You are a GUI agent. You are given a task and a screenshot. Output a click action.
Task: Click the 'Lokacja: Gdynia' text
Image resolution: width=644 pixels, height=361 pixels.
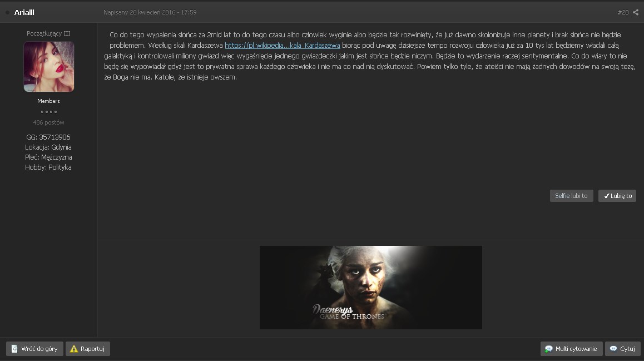pos(48,147)
